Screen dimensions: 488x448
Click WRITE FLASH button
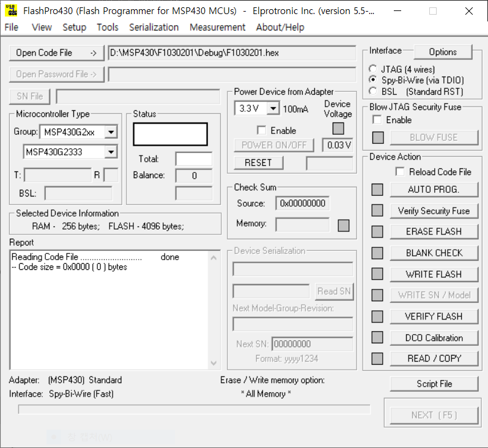click(434, 274)
